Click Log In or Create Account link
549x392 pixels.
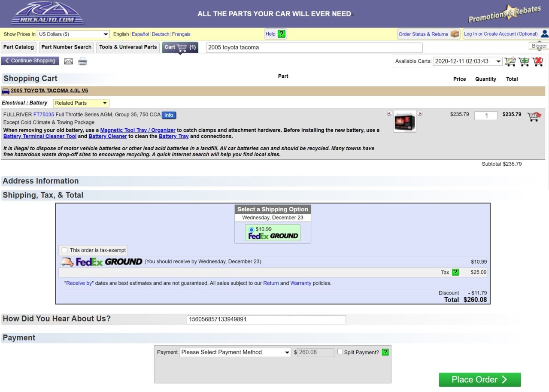501,34
